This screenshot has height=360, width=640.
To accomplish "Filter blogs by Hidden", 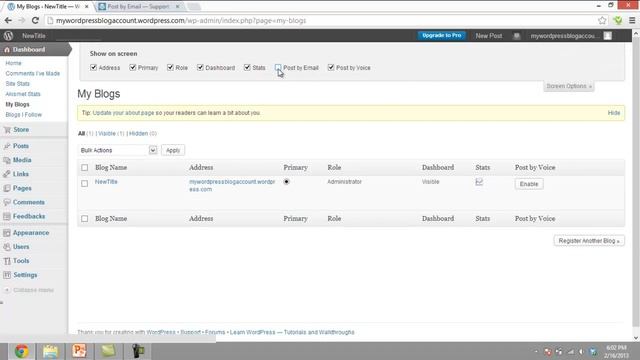I will pos(138,134).
